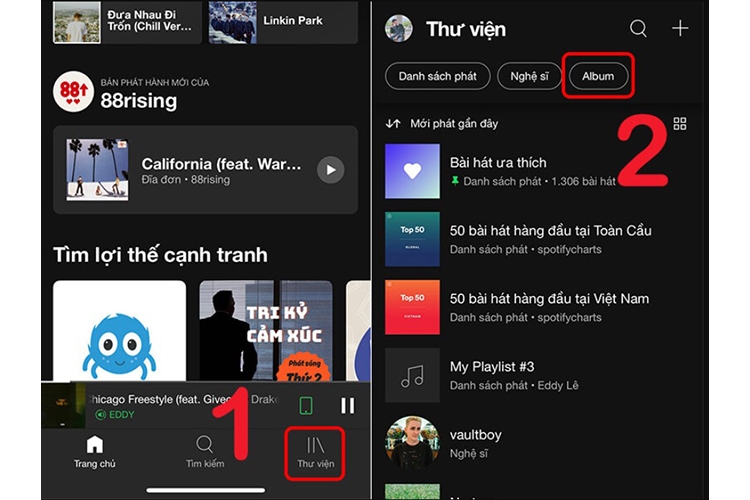
Task: Tap the EDDY device label in mini player
Action: (x=115, y=415)
